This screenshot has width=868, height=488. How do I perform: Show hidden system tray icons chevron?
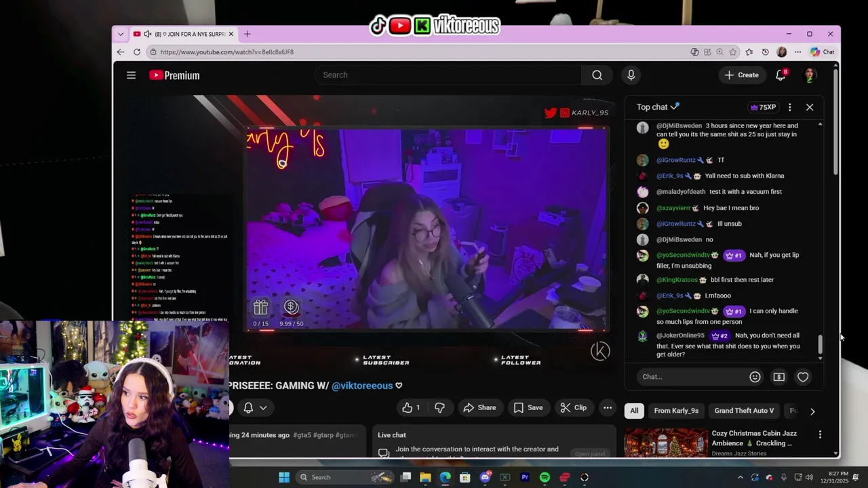(741, 477)
